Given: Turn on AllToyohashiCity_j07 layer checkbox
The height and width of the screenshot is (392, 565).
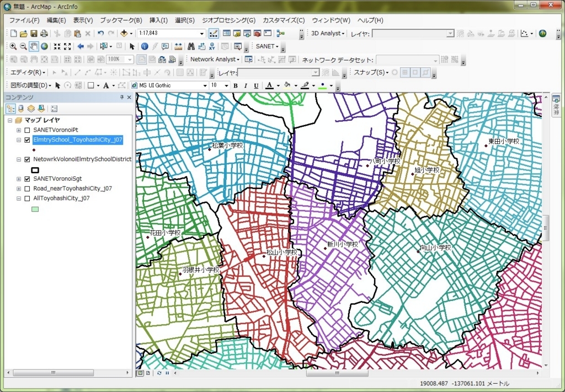Looking at the screenshot, I should tap(28, 198).
